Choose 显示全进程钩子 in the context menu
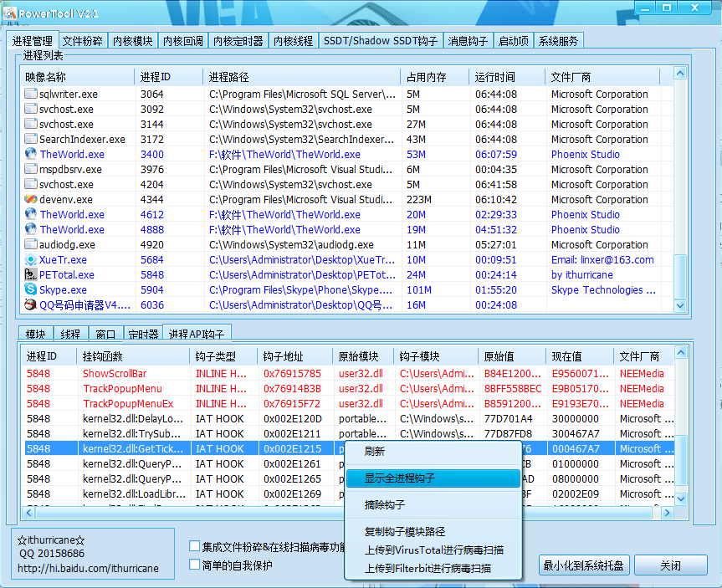Screen dimensions: 722x588 (433, 478)
